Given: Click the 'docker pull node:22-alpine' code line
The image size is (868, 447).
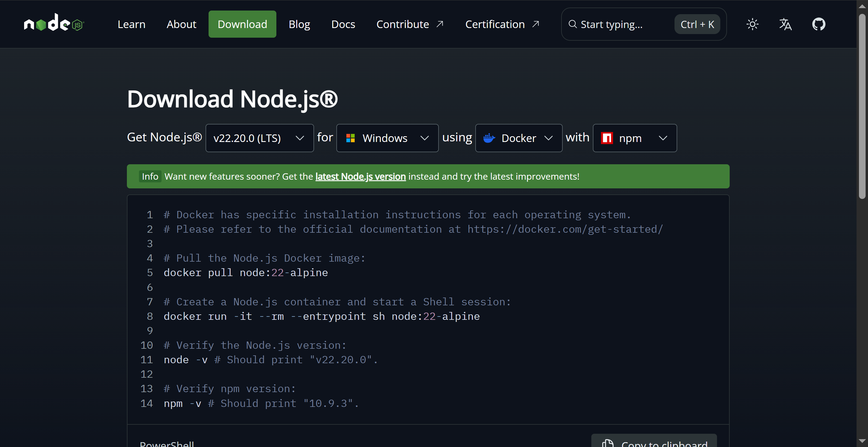Looking at the screenshot, I should 246,273.
